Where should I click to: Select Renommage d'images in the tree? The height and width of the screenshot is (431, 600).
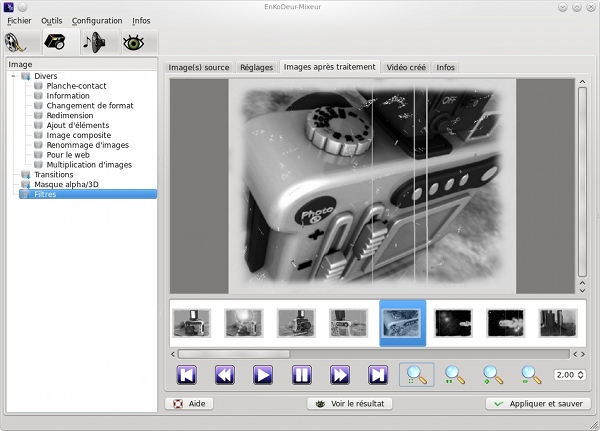(88, 145)
